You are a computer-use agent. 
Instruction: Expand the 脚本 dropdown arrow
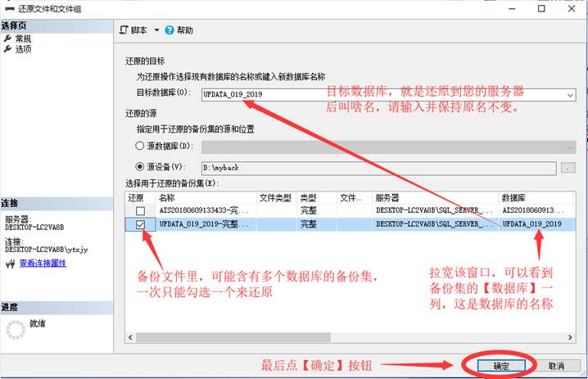point(156,30)
